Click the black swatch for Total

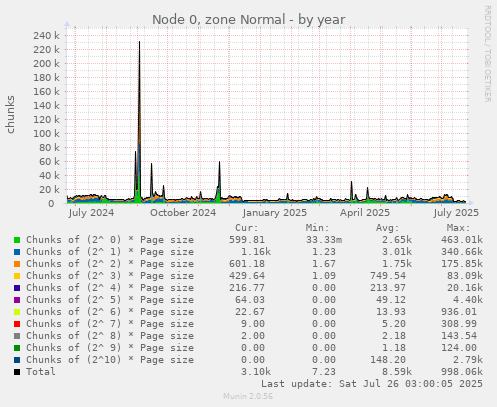pyautogui.click(x=17, y=372)
